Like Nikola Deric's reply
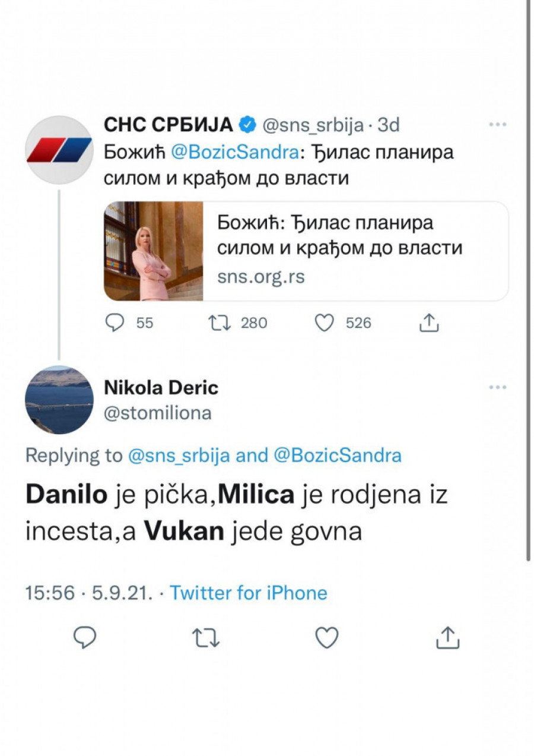The image size is (534, 756). point(326,637)
